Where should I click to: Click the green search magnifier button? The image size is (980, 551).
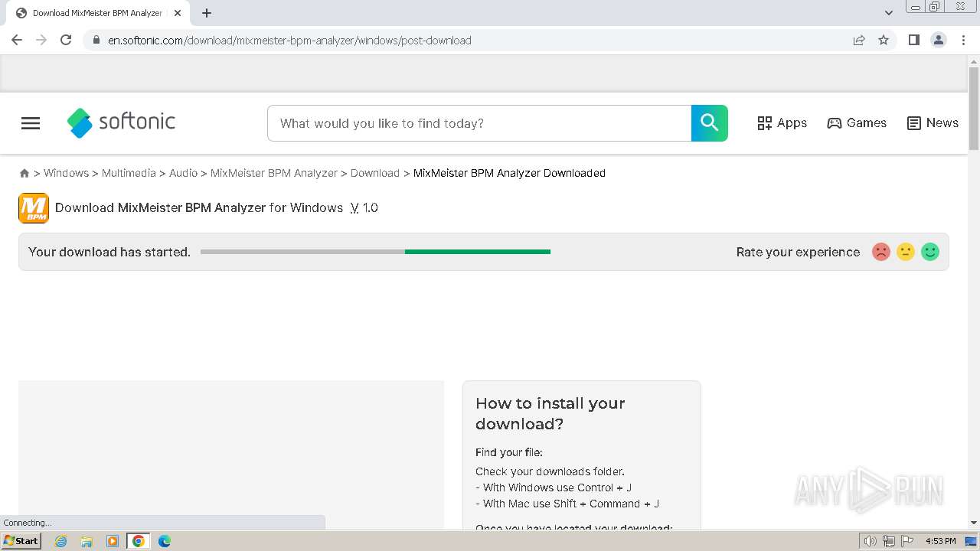[x=710, y=123]
